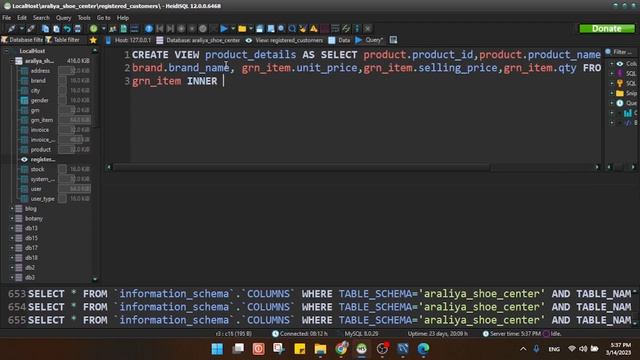Viewport: 640px width, 360px height.
Task: Switch to View: registered_customers tab
Action: tap(284, 40)
